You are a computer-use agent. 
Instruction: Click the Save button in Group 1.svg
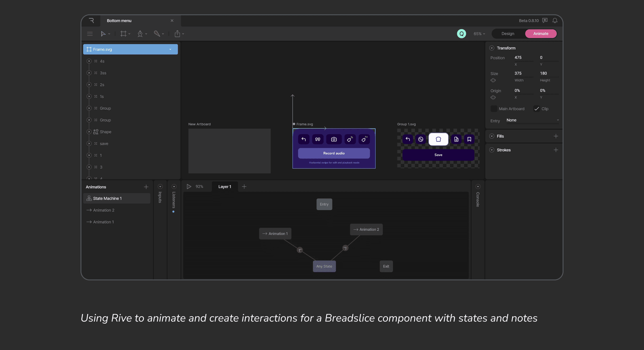coord(438,155)
